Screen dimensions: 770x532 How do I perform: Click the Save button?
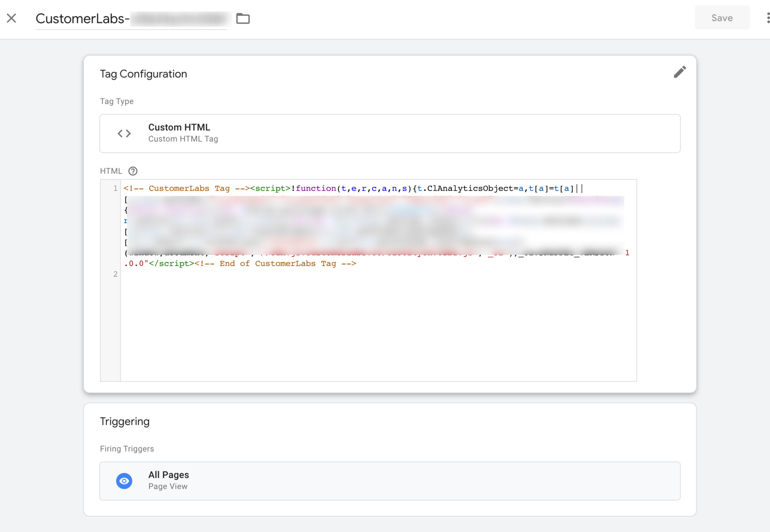[721, 17]
